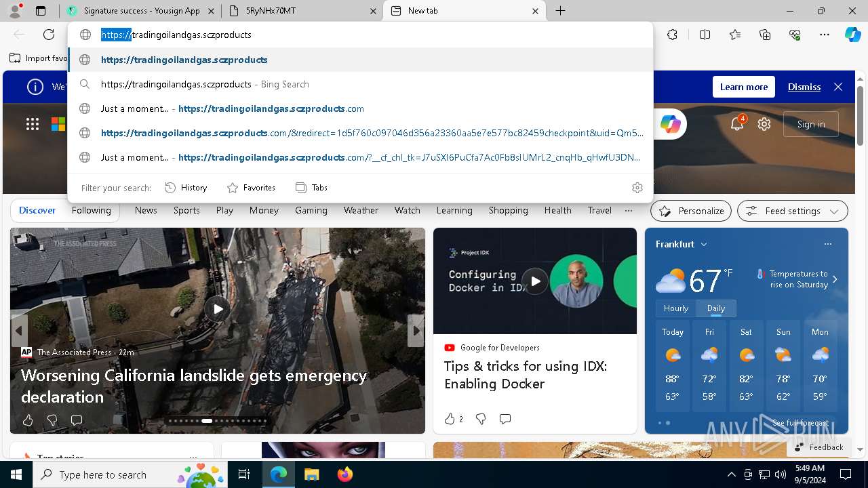868x488 pixels.
Task: Select the Bing Search suggestion row
Action: click(x=360, y=84)
